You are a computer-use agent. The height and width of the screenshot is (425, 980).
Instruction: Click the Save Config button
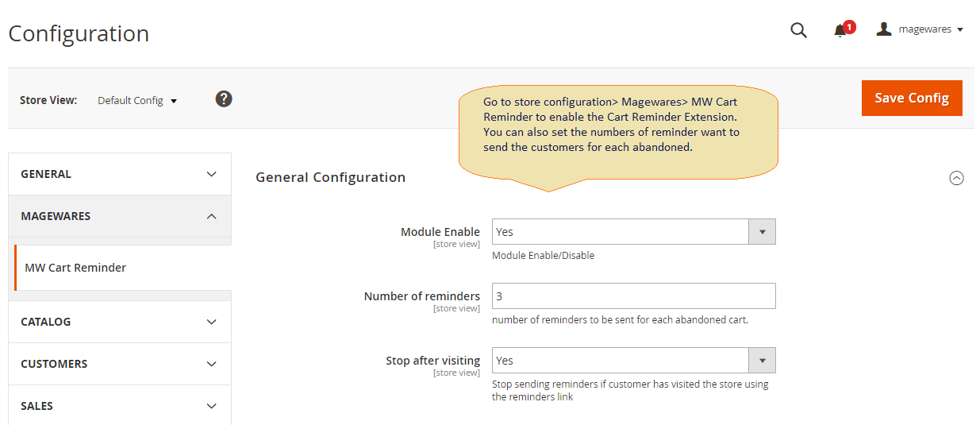[912, 98]
